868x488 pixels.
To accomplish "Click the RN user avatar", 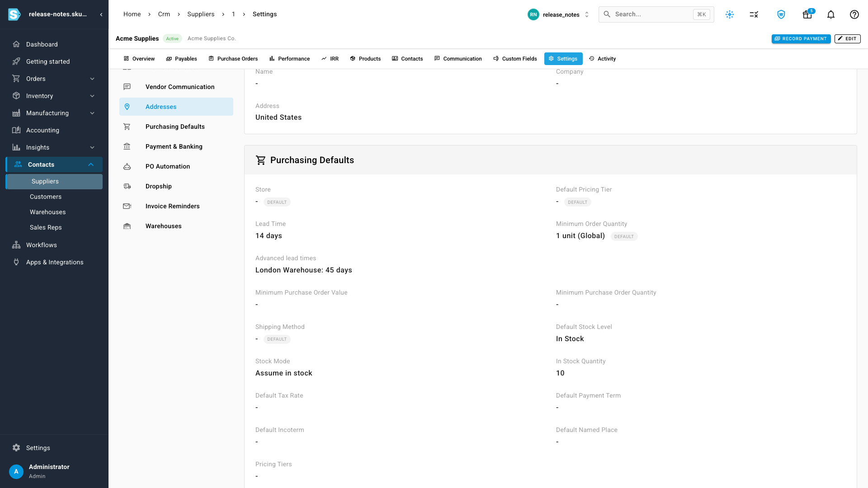I will [x=533, y=14].
